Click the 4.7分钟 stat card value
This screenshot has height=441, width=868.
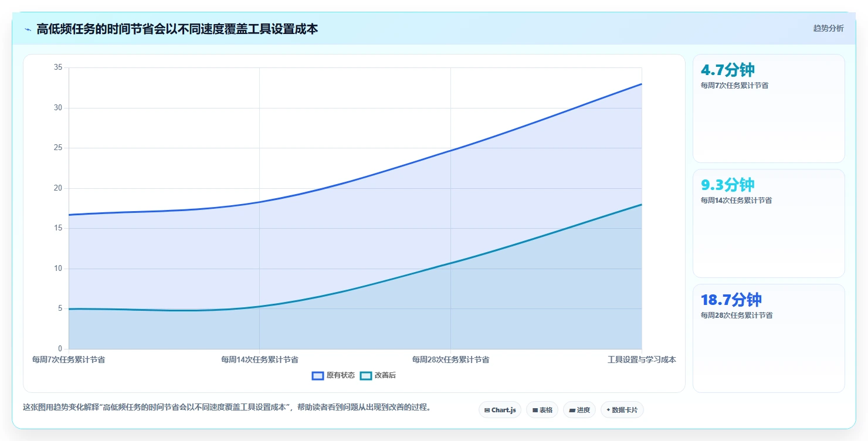(x=727, y=70)
